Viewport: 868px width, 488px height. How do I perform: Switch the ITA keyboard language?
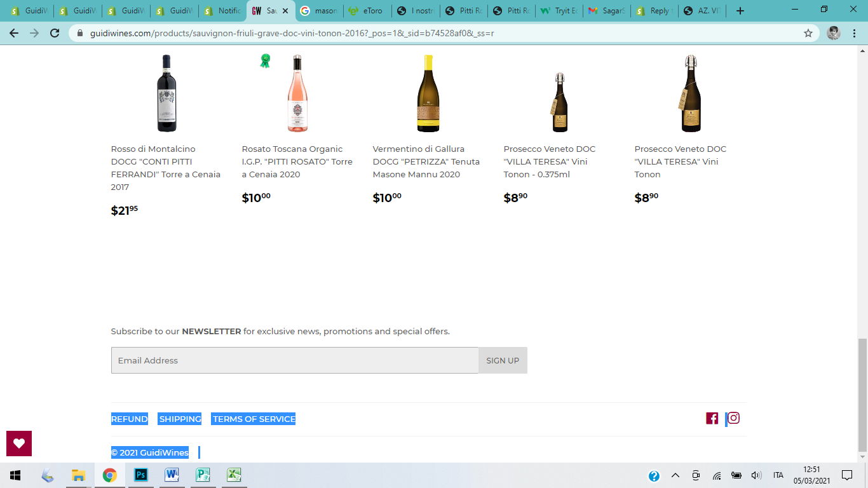778,475
